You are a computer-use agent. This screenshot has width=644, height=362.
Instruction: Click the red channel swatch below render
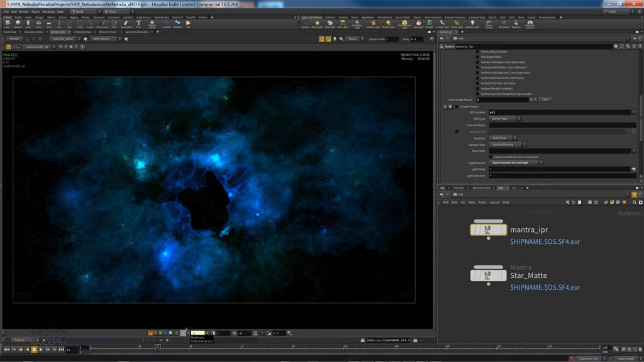(x=155, y=333)
